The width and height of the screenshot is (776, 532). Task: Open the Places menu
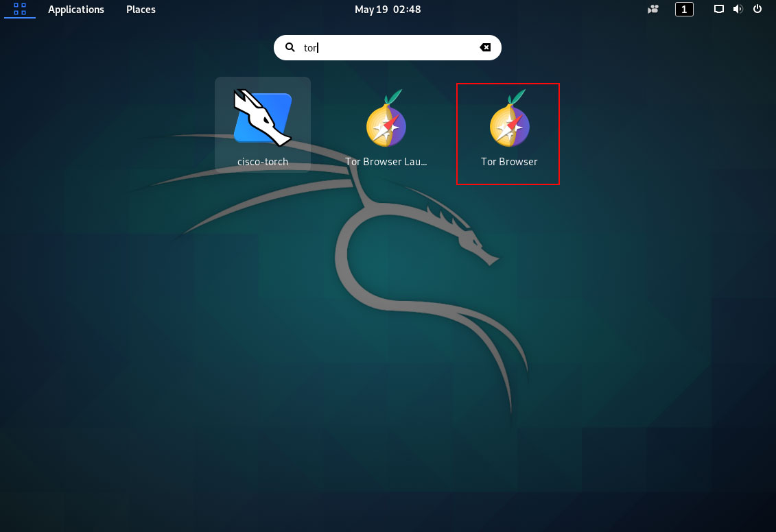point(141,10)
